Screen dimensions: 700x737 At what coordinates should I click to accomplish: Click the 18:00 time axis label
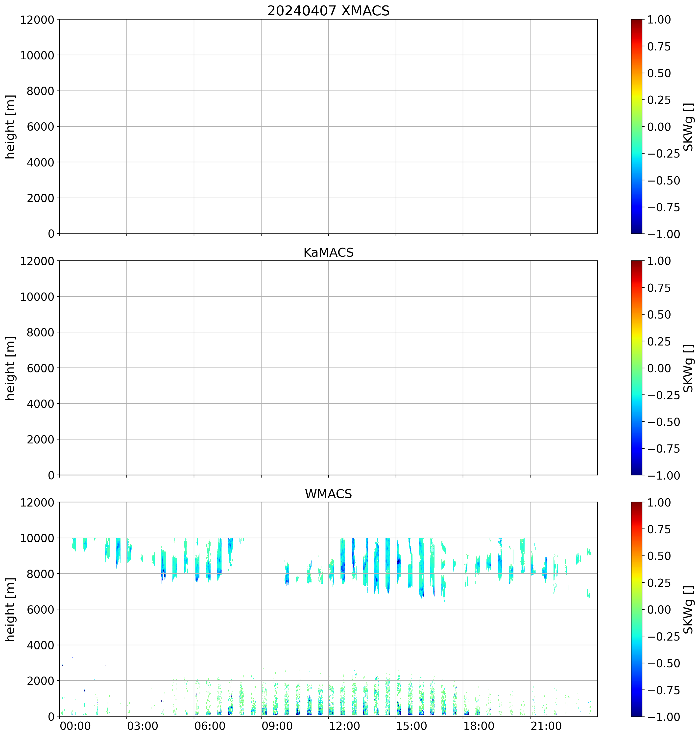pos(479,726)
